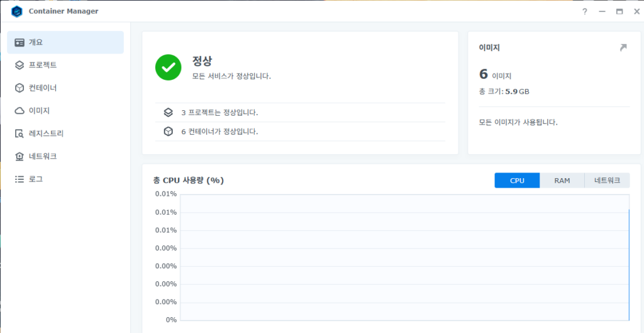The width and height of the screenshot is (644, 333).
Task: Click the Container Manager app logo icon
Action: pyautogui.click(x=17, y=11)
